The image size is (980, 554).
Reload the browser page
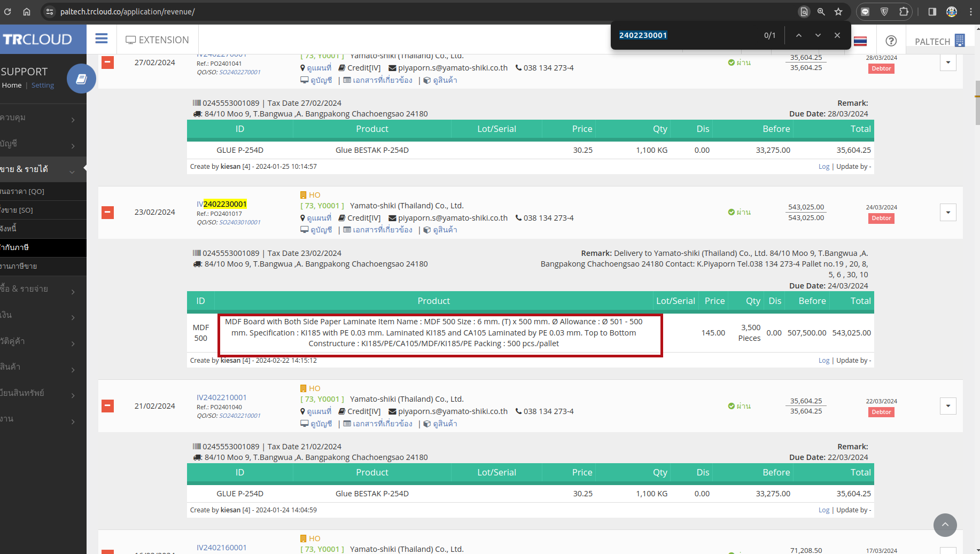7,12
